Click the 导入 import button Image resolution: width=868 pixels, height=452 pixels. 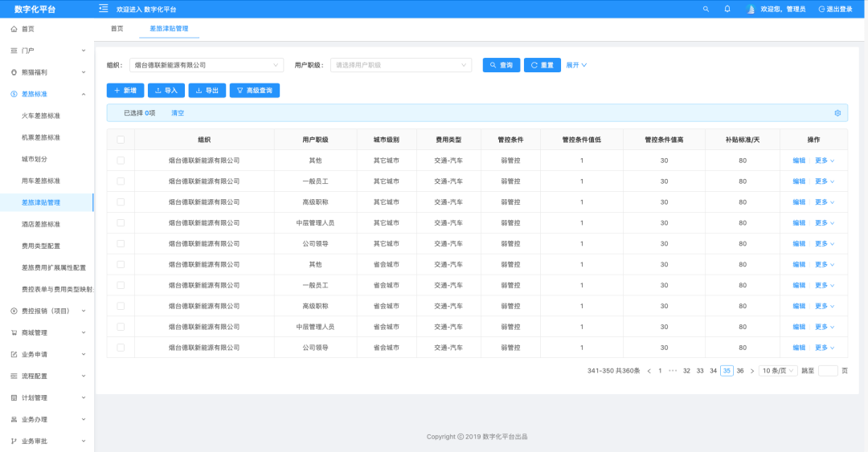click(166, 90)
